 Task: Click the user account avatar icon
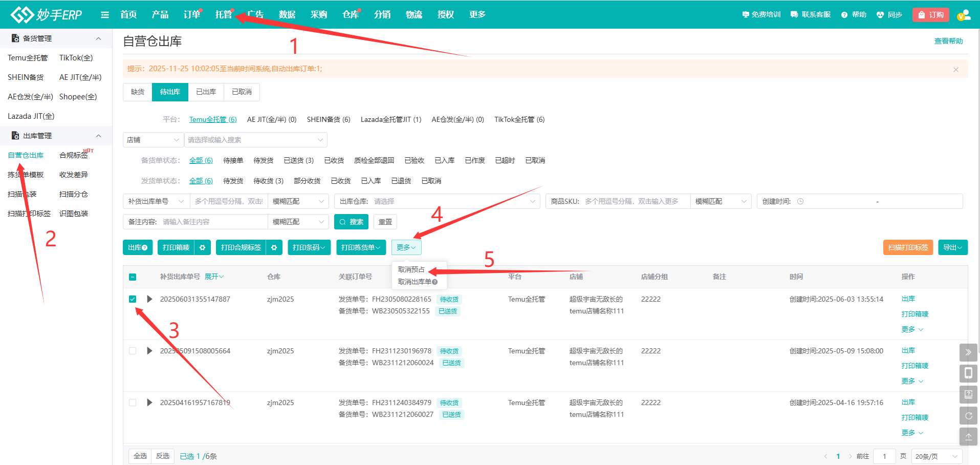964,15
